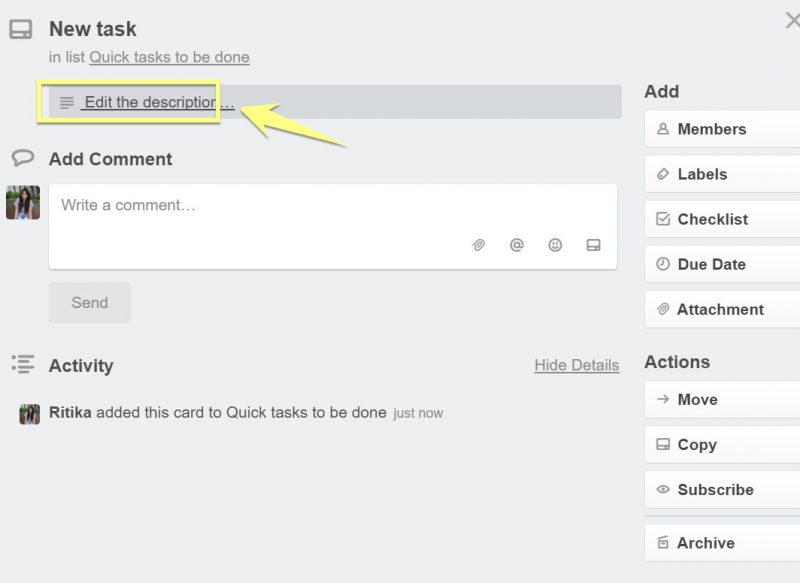Click the card icon beside New task title
Image resolution: width=800 pixels, height=583 pixels.
(21, 29)
